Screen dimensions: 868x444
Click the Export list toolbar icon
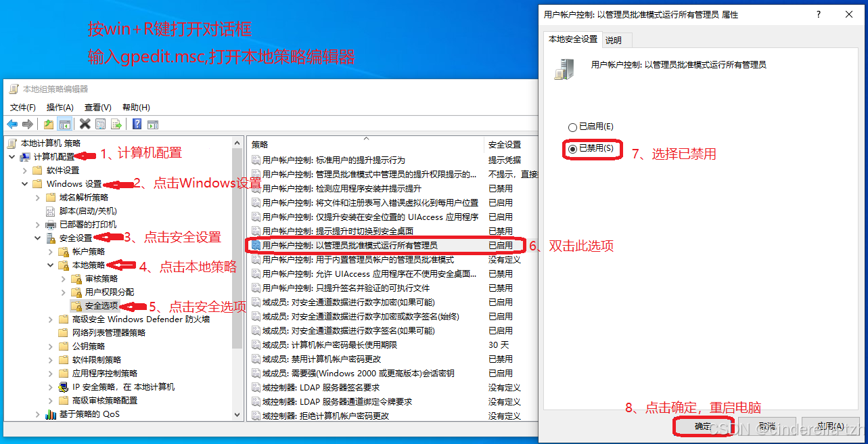coord(116,124)
